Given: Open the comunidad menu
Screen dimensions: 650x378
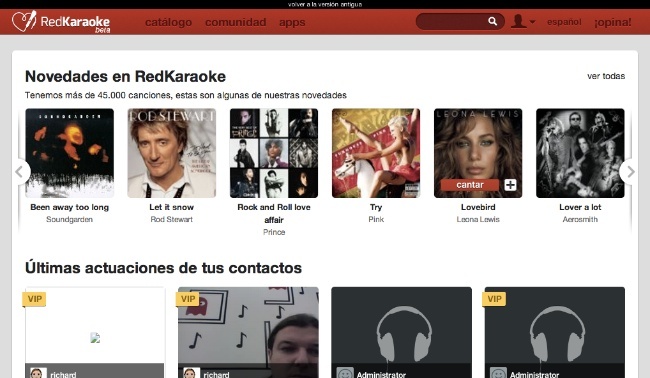Looking at the screenshot, I should coord(235,22).
